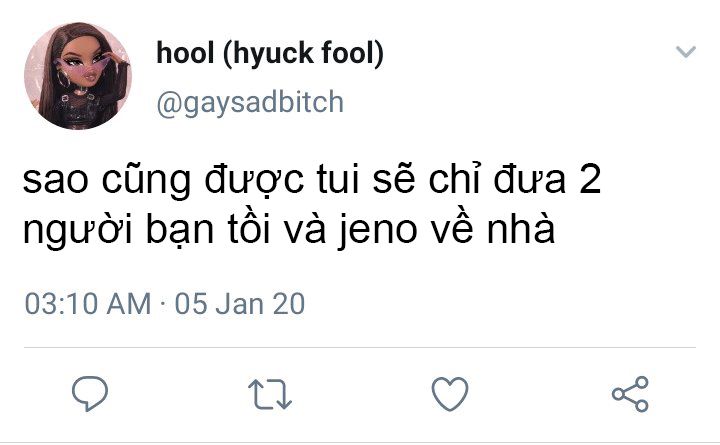This screenshot has width=720, height=445.
Task: Click the word 'hyuck' in the display name
Action: 268,53
